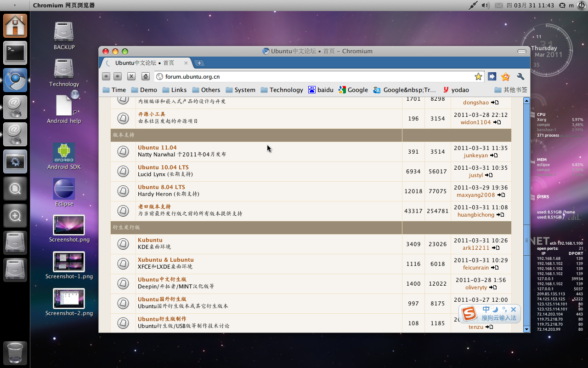Screen dimensions: 588x368
Task: Open the magnifier-with-plus lens in dock
Action: tap(16, 216)
